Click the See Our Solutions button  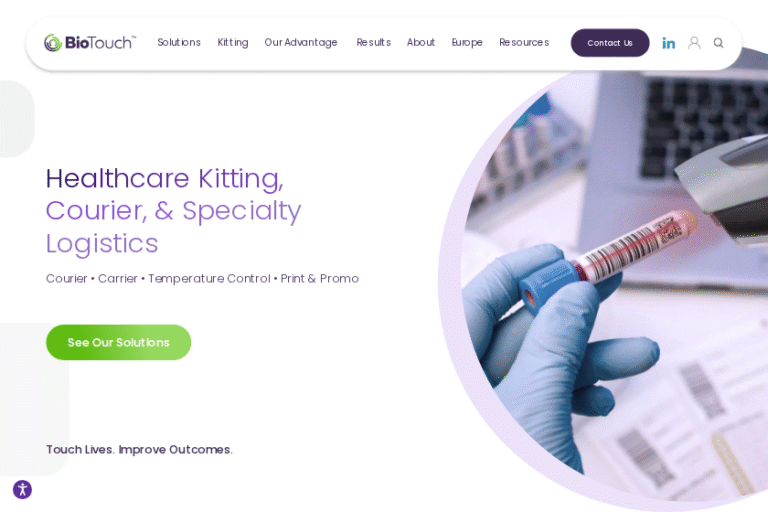point(119,342)
